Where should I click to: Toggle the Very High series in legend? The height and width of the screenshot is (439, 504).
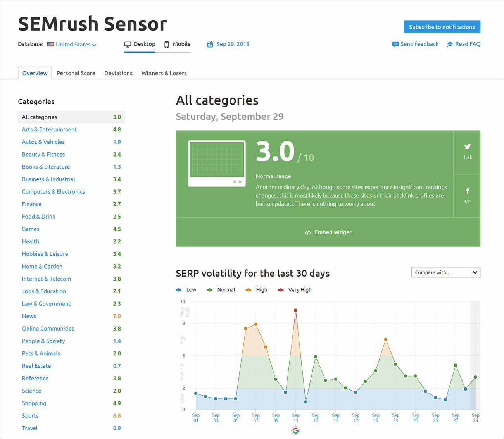pyautogui.click(x=295, y=290)
